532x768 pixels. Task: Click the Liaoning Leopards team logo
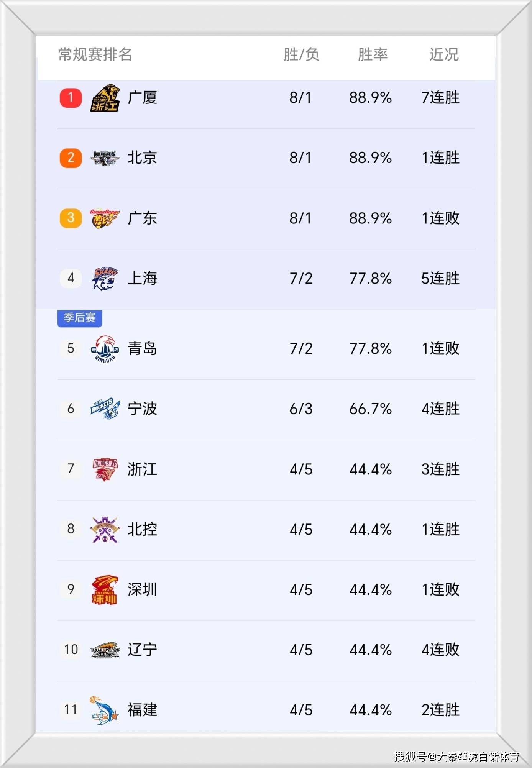(x=105, y=650)
